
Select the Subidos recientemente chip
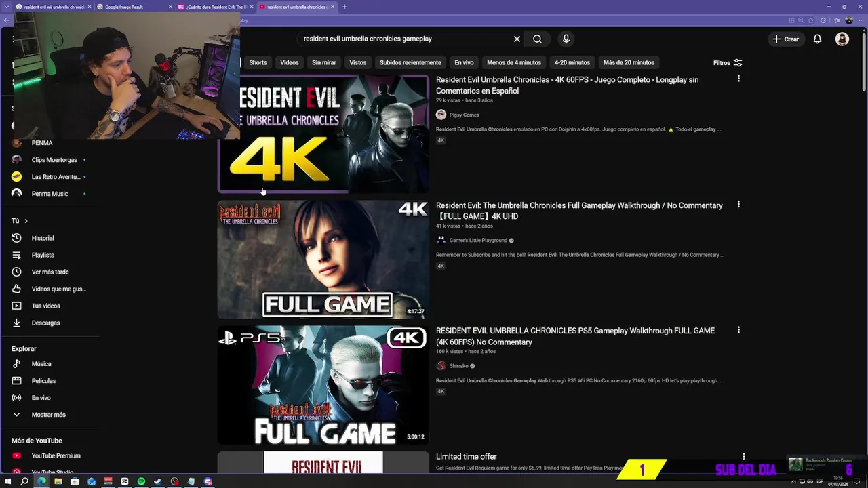(410, 62)
